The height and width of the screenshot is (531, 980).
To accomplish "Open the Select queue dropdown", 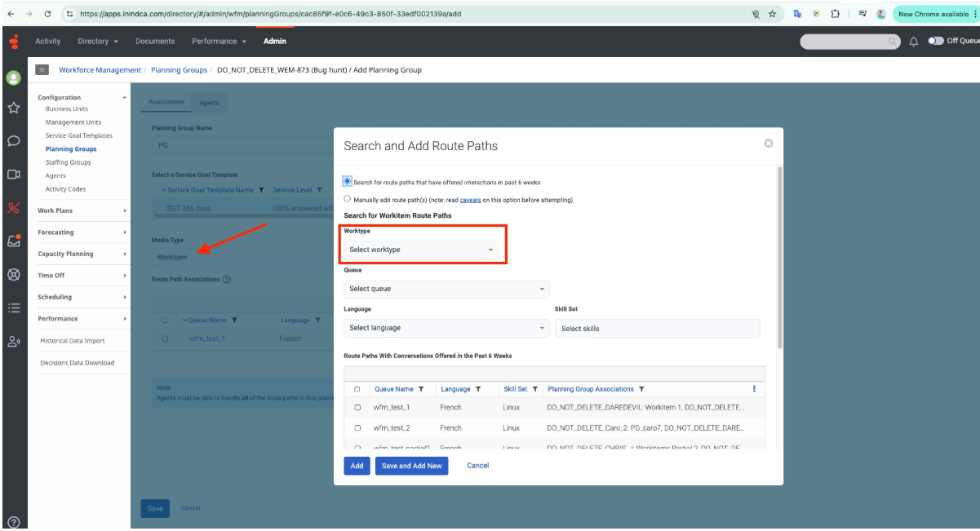I will pos(446,289).
